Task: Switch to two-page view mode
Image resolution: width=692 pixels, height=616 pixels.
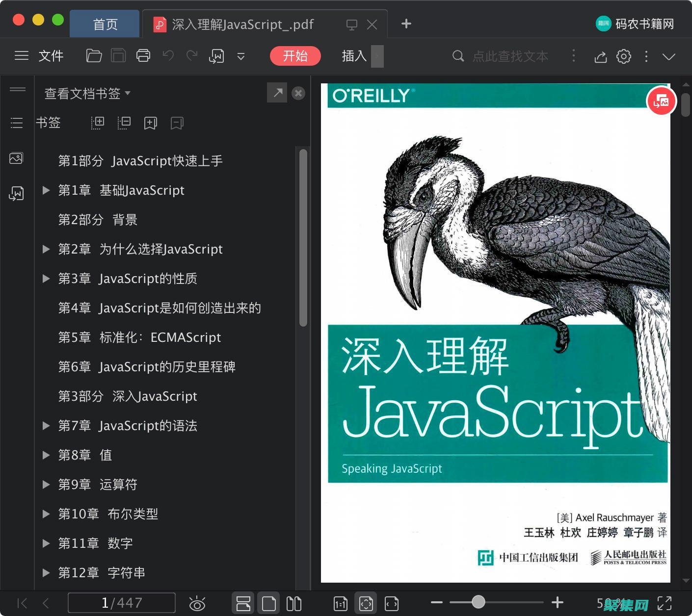Action: click(293, 603)
